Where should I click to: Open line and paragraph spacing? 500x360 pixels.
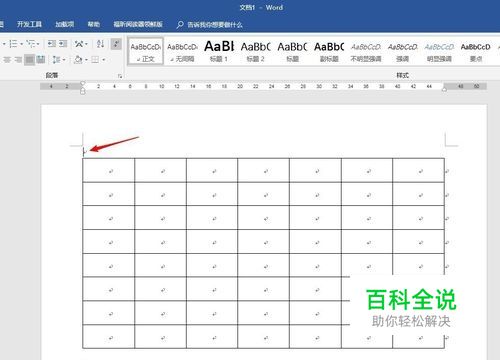click(x=56, y=60)
